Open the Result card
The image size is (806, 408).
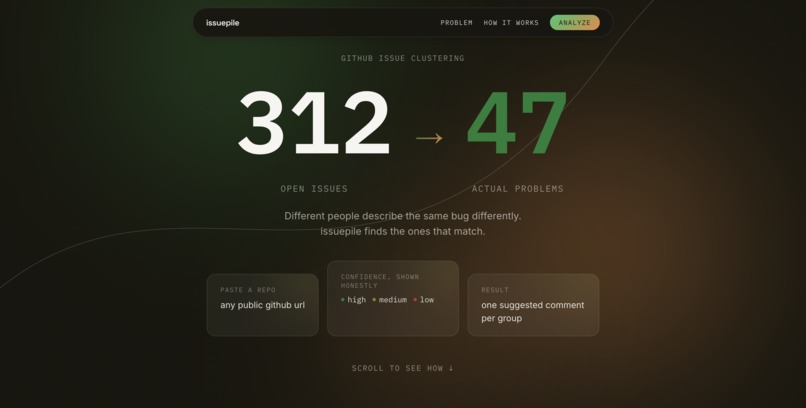pyautogui.click(x=533, y=305)
